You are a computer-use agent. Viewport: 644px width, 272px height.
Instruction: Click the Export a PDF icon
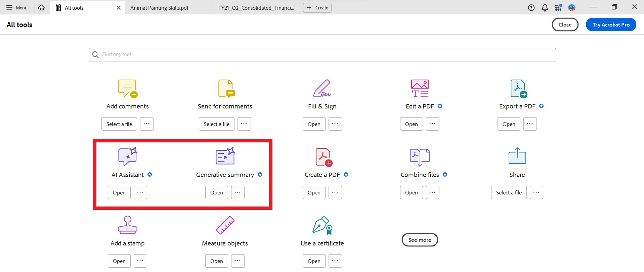519,89
